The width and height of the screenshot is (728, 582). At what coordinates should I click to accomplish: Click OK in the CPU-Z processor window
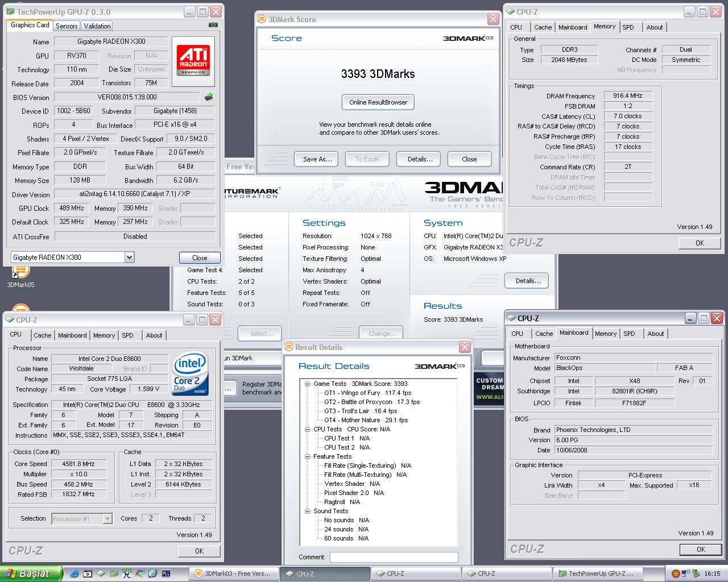click(199, 551)
